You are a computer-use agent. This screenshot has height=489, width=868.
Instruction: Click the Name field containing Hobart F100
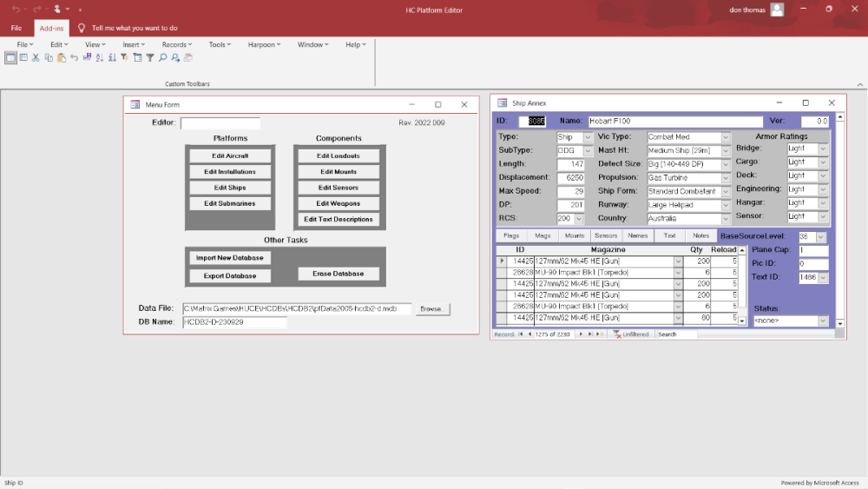674,121
